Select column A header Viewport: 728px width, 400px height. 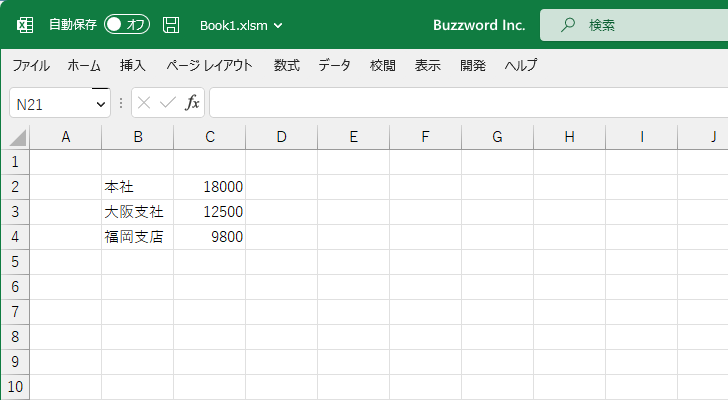pos(65,137)
